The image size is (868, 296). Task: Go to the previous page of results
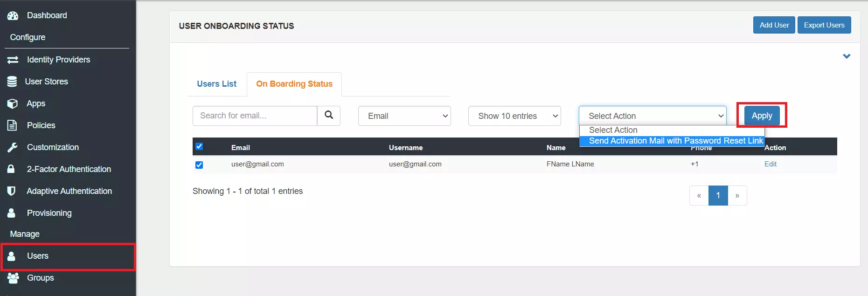tap(699, 196)
